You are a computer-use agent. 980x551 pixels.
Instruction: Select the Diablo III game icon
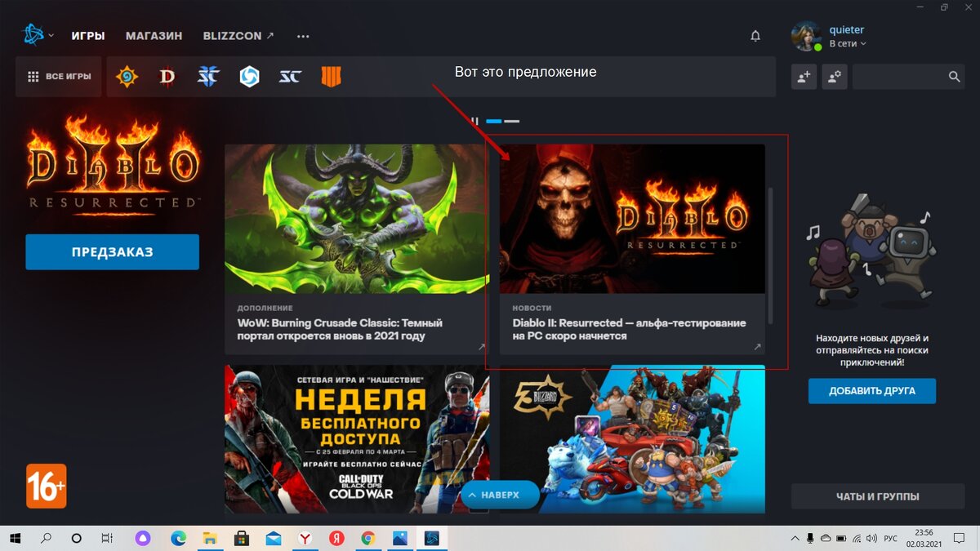[167, 77]
